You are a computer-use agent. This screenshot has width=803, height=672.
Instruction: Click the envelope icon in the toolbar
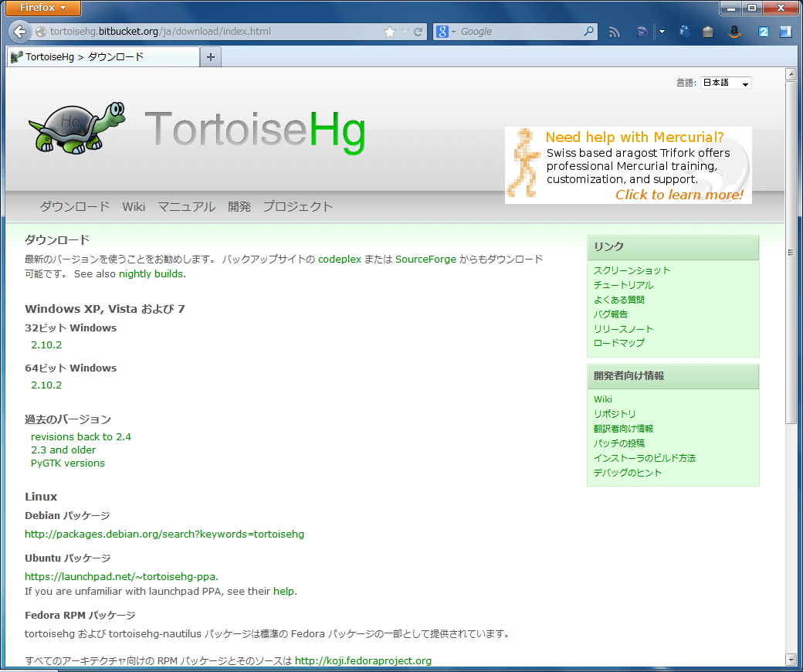pyautogui.click(x=708, y=32)
